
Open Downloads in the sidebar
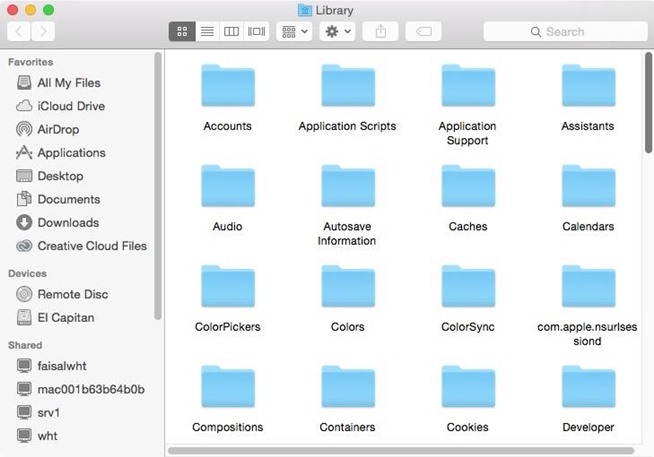67,222
